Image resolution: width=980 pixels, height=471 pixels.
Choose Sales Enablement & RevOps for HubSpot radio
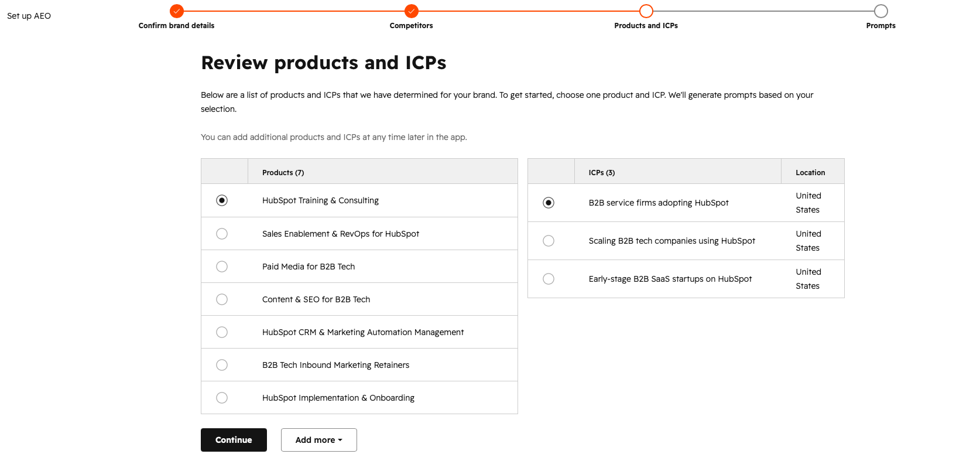click(222, 234)
